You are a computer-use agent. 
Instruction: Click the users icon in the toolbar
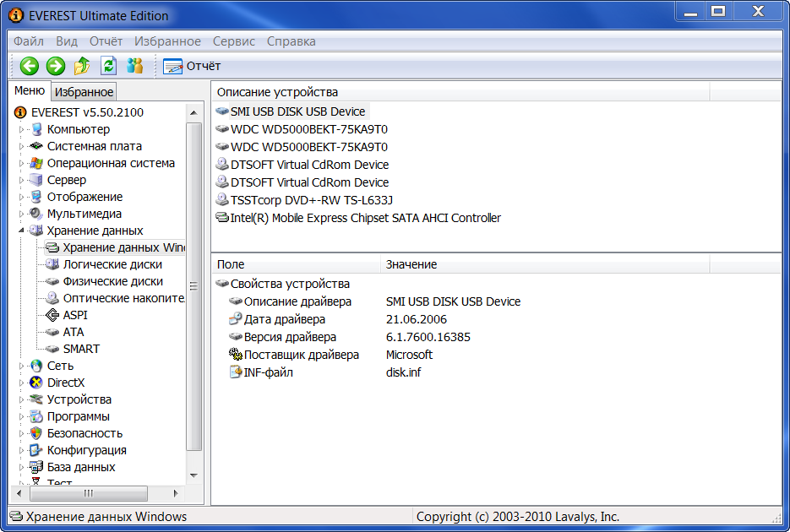[135, 66]
